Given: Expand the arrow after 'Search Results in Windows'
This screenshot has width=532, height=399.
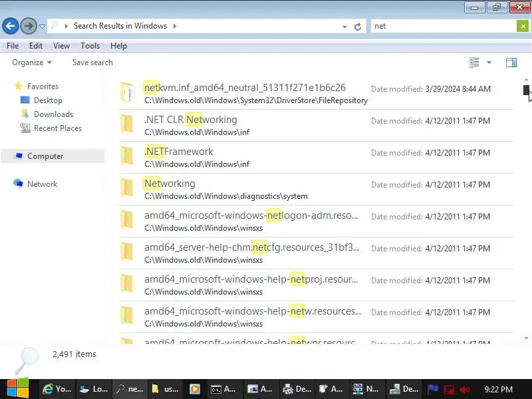Looking at the screenshot, I should click(x=175, y=26).
